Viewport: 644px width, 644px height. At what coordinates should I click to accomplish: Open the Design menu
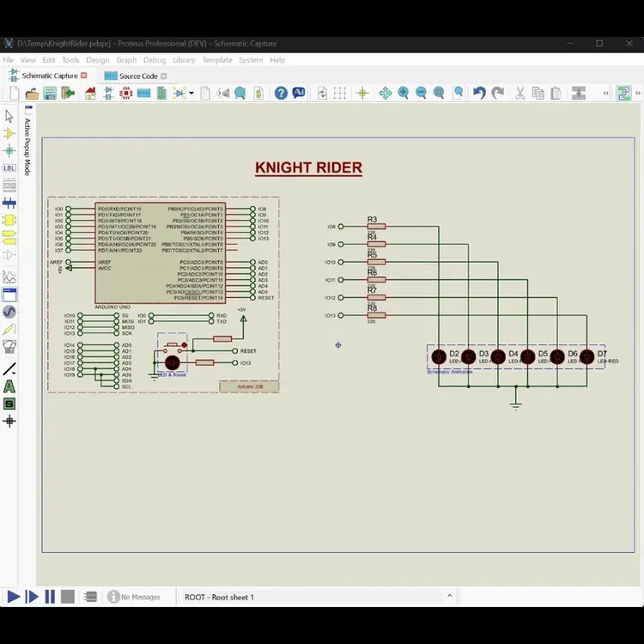[x=97, y=60]
